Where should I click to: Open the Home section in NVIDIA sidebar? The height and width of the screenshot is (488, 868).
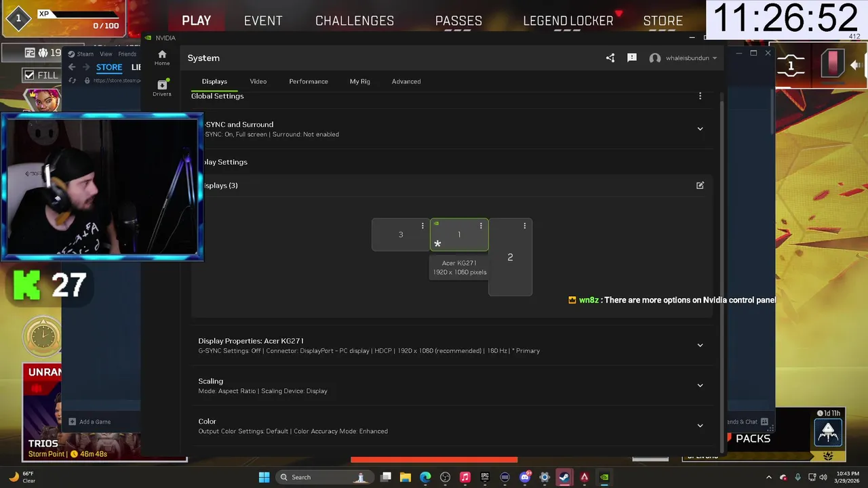pos(162,58)
